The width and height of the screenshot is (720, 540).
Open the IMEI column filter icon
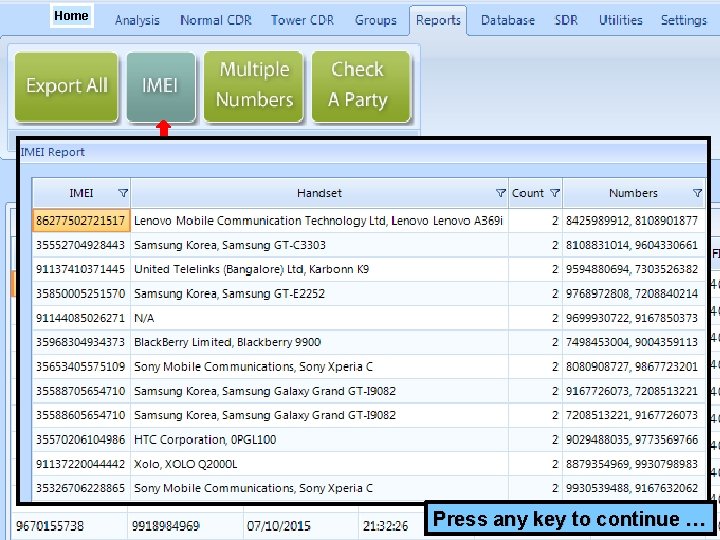pos(123,193)
